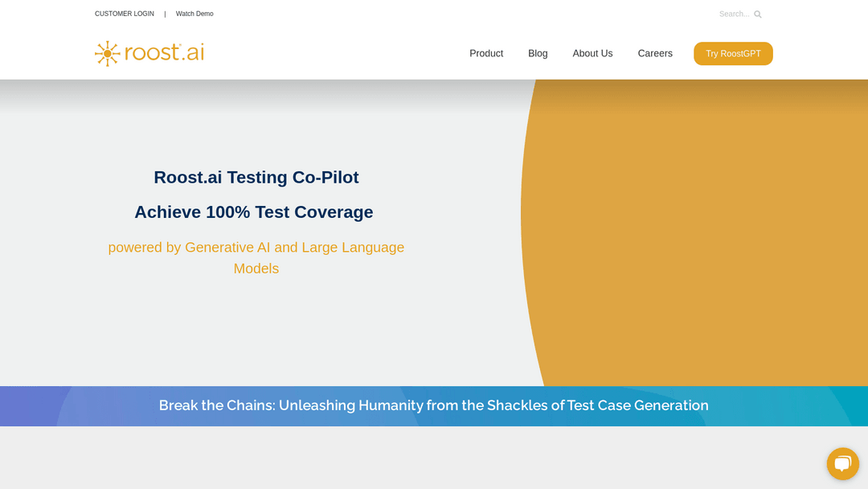Click the Roost.ai Testing Co-Pilot heading
The width and height of the screenshot is (868, 489).
tap(256, 177)
